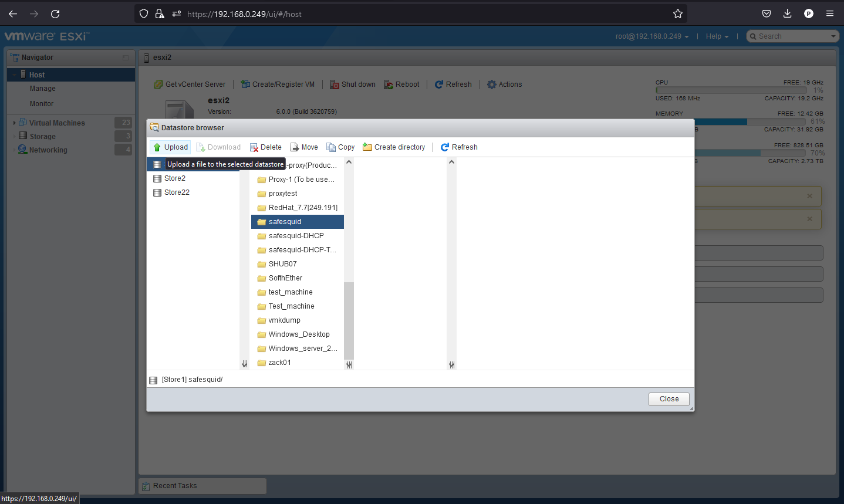
Task: Open the SHUB07 folder
Action: click(298, 264)
